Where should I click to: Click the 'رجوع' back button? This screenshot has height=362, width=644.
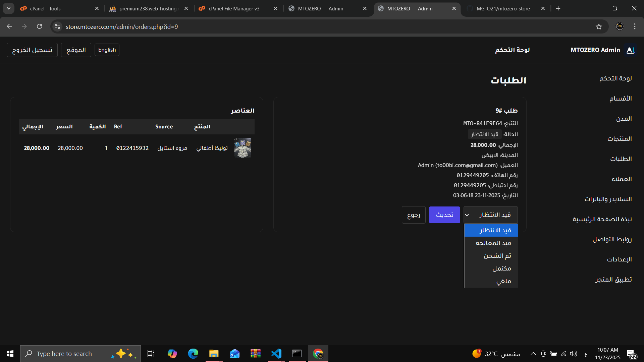[x=414, y=215]
